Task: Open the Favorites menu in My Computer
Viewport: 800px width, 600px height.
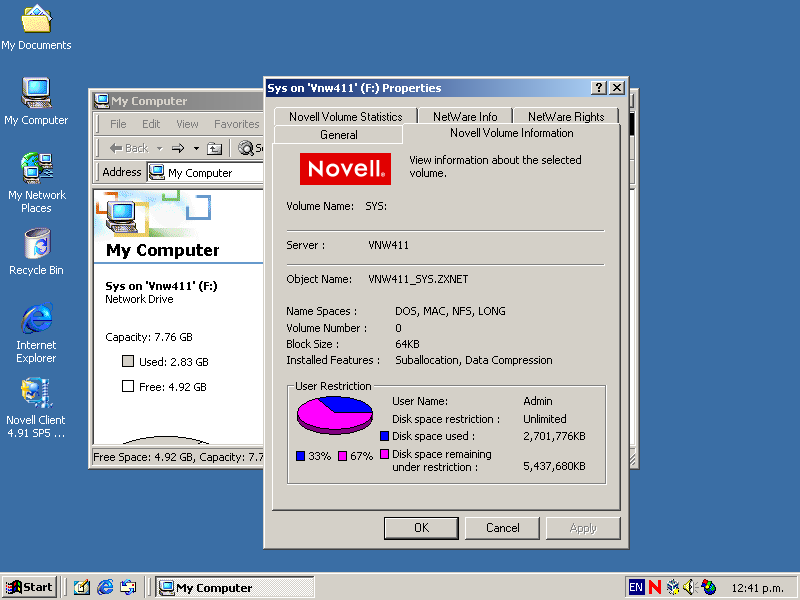Action: [x=236, y=124]
